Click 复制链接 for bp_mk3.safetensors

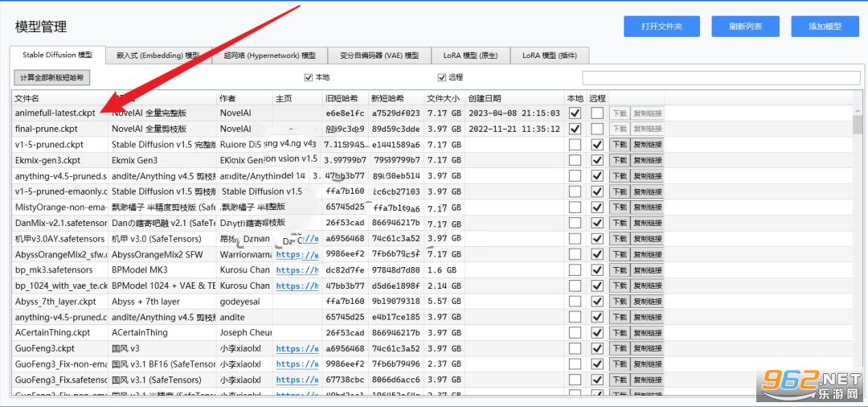[x=647, y=270]
